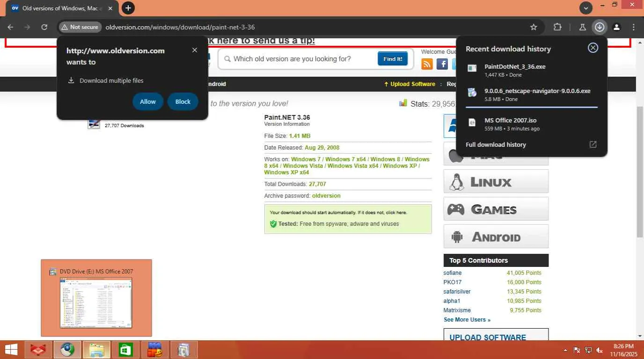644x359 pixels.
Task: Open the Linux category button
Action: [496, 181]
